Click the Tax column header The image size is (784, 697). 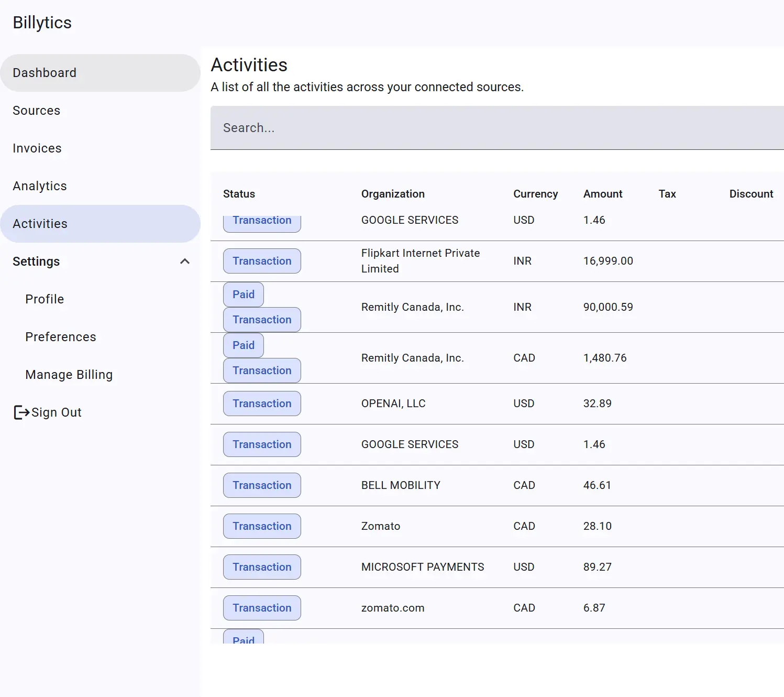667,194
